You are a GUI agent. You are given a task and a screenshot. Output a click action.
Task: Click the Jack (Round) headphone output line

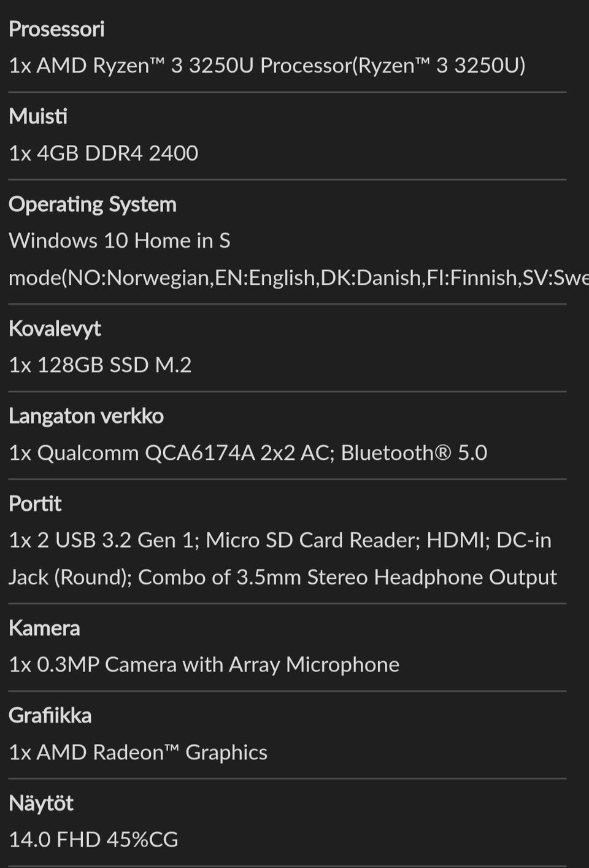click(282, 577)
